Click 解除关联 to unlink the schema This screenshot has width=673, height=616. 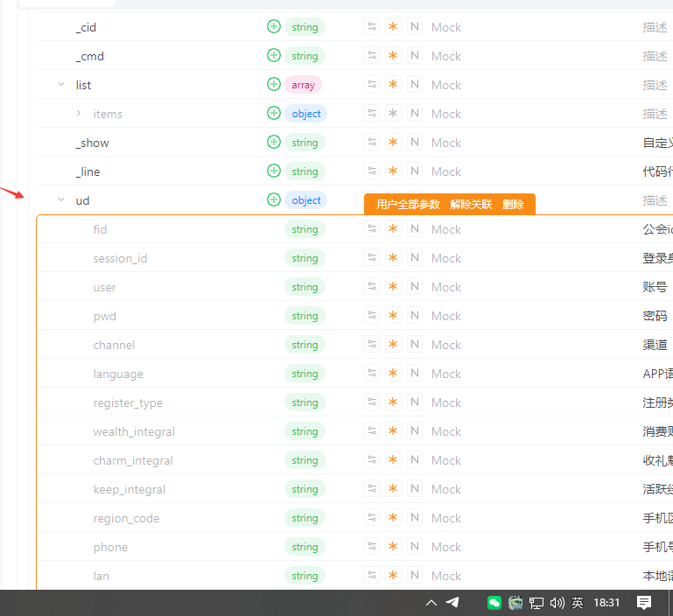click(x=471, y=205)
